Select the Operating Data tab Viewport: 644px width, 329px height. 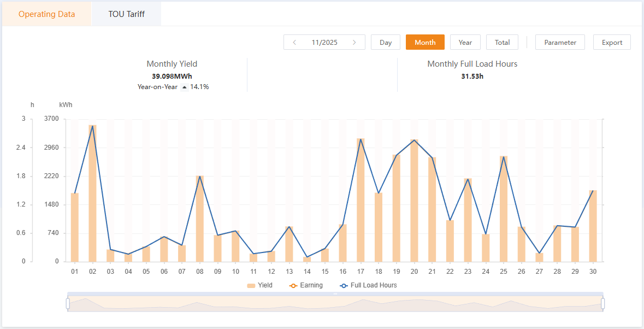click(46, 14)
